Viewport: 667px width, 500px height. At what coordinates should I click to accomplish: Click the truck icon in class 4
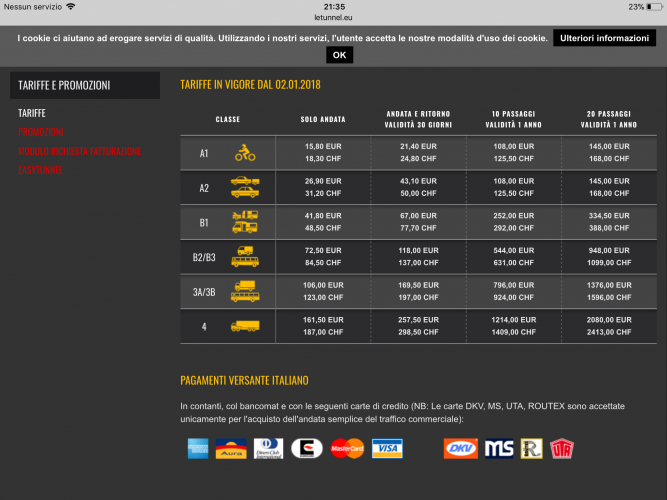(245, 326)
